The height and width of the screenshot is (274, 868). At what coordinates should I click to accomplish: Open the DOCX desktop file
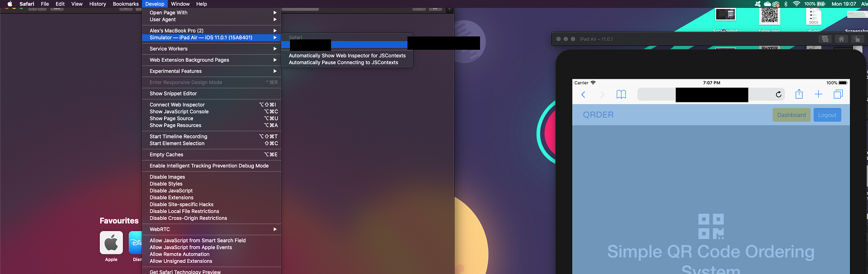point(814,16)
